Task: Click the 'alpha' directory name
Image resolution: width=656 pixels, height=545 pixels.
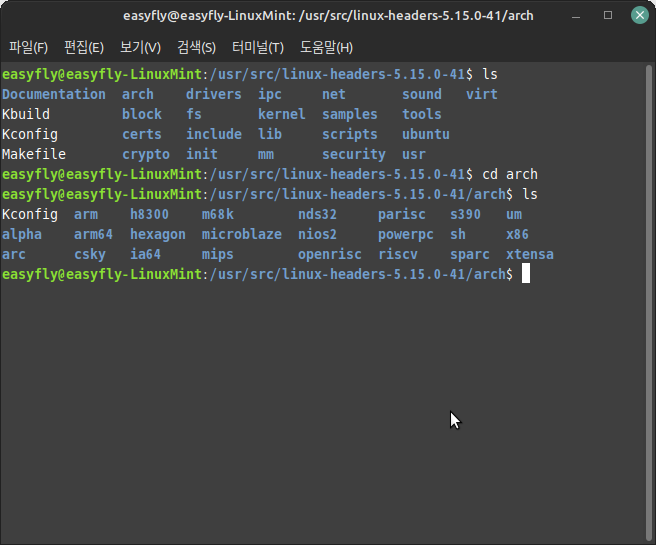Action: [x=22, y=234]
